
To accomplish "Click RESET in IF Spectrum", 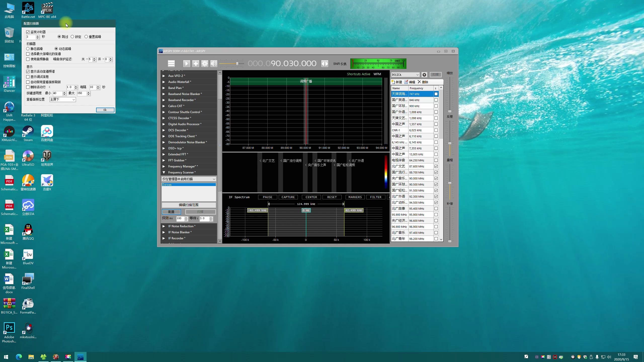I will [332, 197].
